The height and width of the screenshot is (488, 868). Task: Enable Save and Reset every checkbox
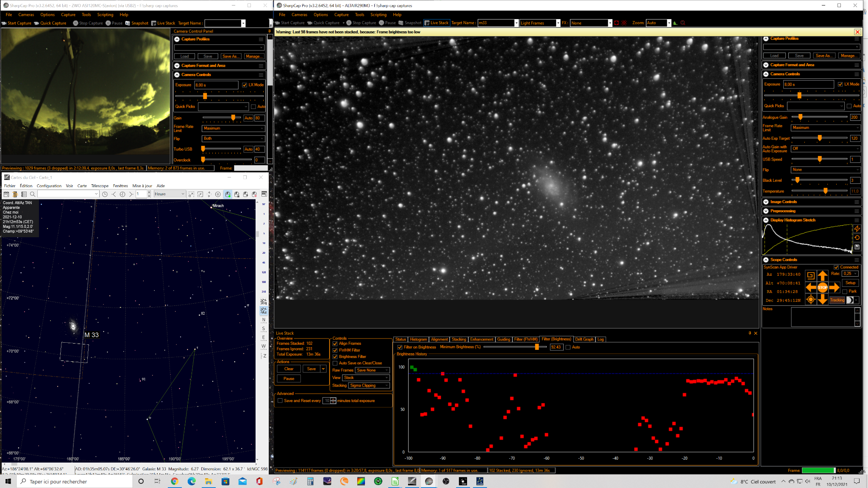coord(280,401)
